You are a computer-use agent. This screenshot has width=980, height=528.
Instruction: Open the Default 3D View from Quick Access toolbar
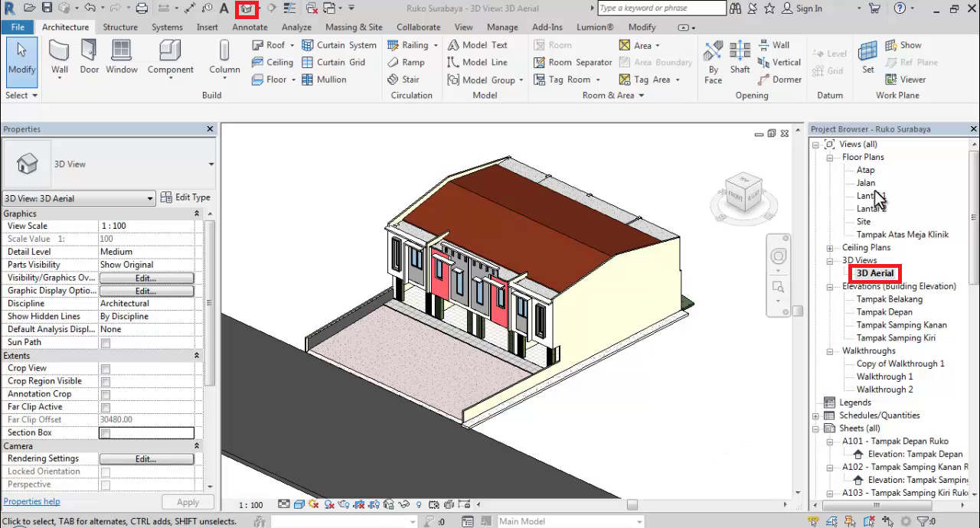click(x=247, y=8)
